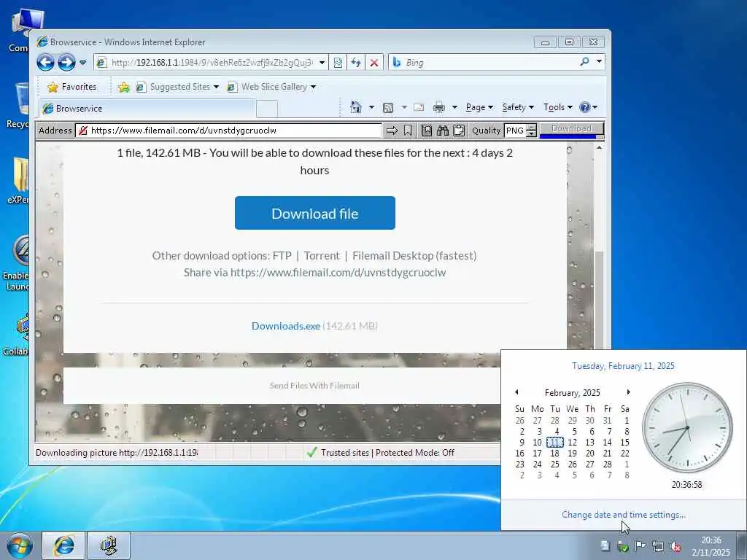The height and width of the screenshot is (560, 747).
Task: Click Change date and time settings link
Action: pyautogui.click(x=624, y=515)
